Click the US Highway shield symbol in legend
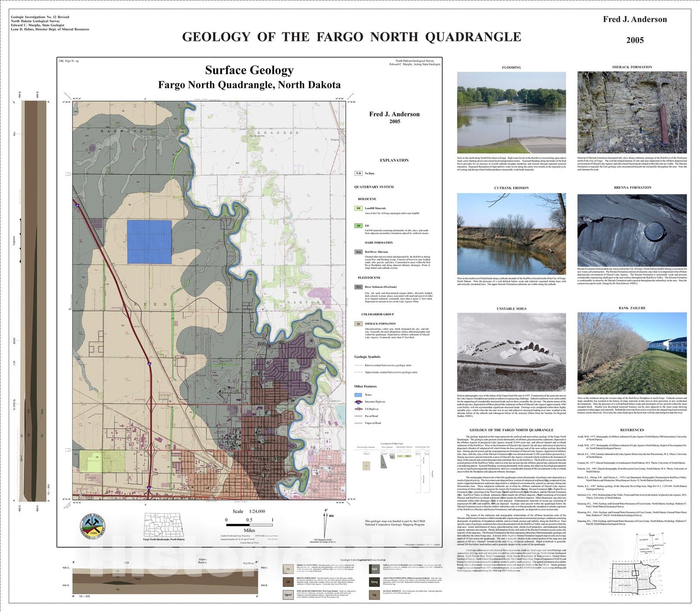Screen dimensions: 700x612 click(x=358, y=409)
